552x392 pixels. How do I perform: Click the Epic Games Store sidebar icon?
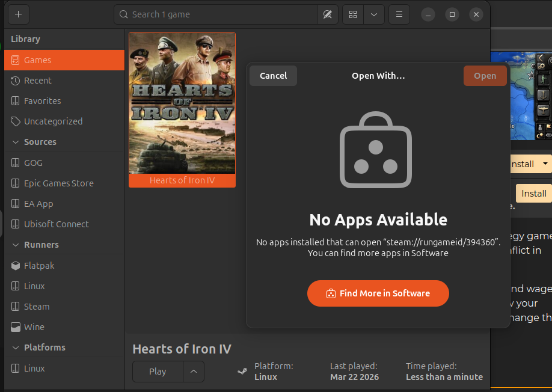(x=15, y=183)
